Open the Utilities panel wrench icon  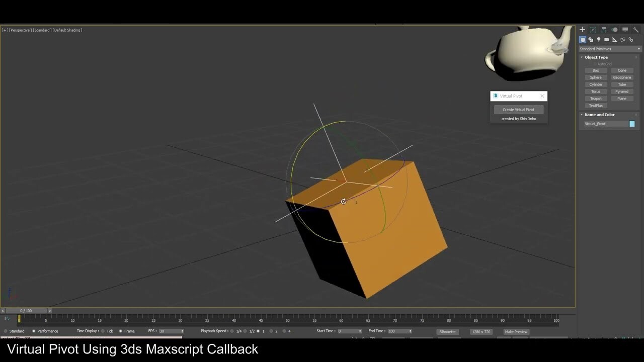636,30
